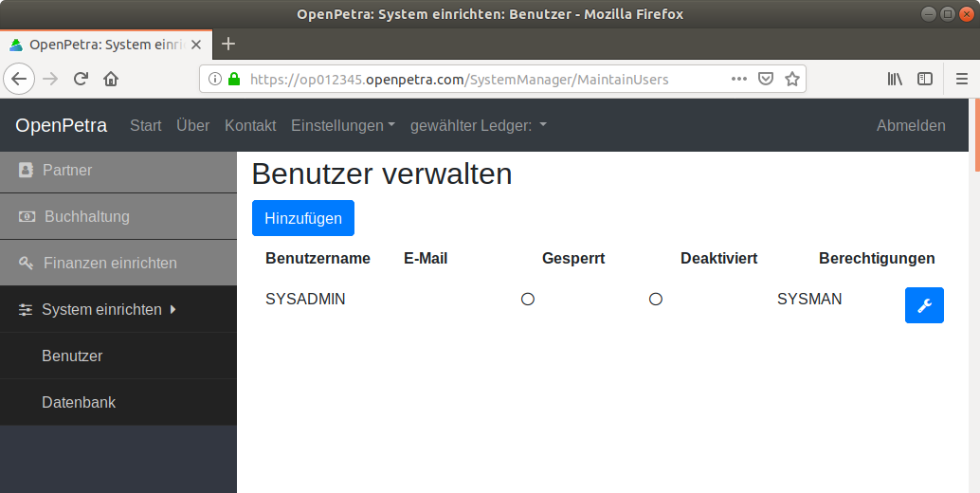
Task: Click the Benutzername column header
Action: (318, 258)
